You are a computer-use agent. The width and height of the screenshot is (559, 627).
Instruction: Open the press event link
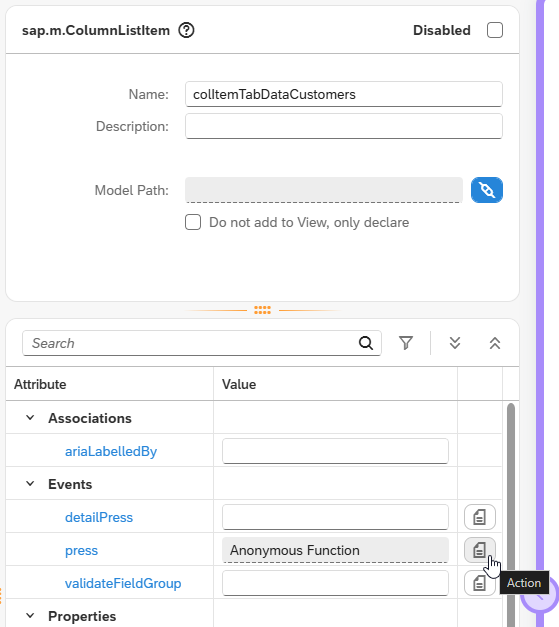click(81, 550)
